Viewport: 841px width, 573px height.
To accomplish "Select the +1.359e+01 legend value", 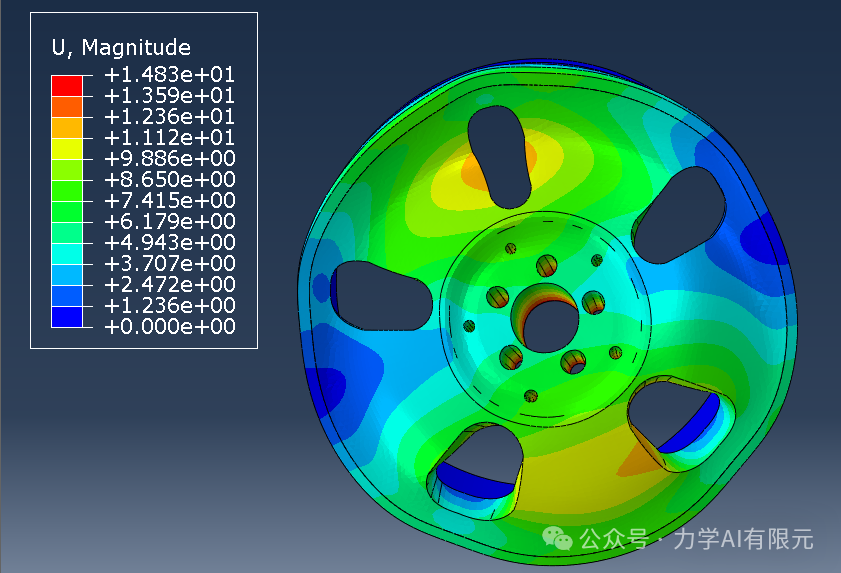I will (169, 96).
